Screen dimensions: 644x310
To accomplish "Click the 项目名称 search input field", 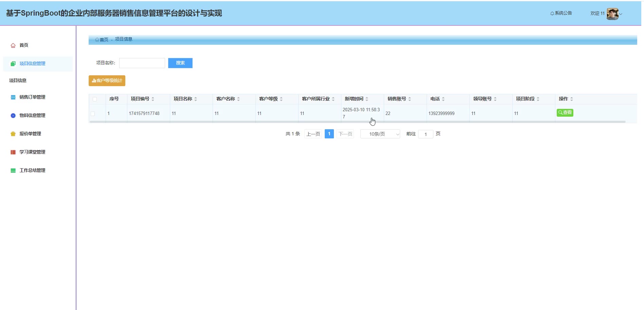I will pyautogui.click(x=142, y=63).
